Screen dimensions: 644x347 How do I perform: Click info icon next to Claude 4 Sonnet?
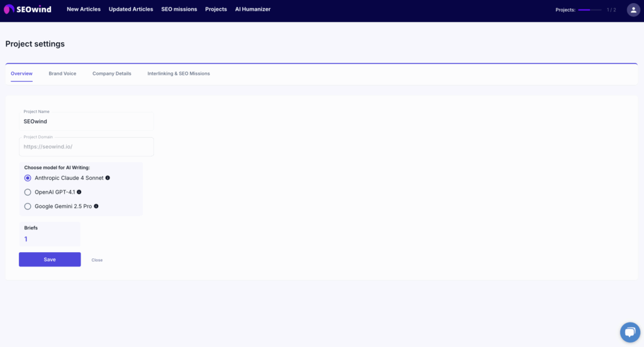[108, 178]
